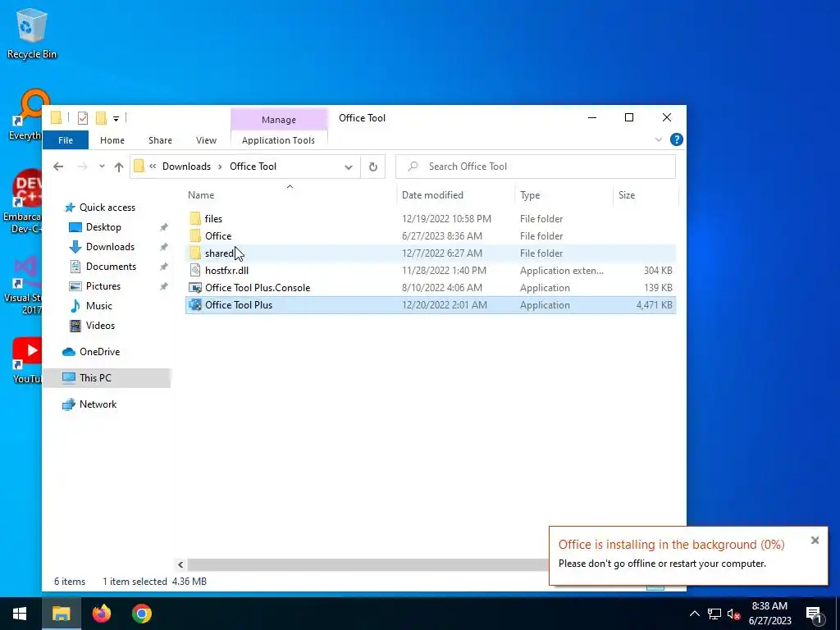Open the Embarcadero Dev-C++ desktop shortcut
Screen dimensions: 840x630
coord(22,202)
